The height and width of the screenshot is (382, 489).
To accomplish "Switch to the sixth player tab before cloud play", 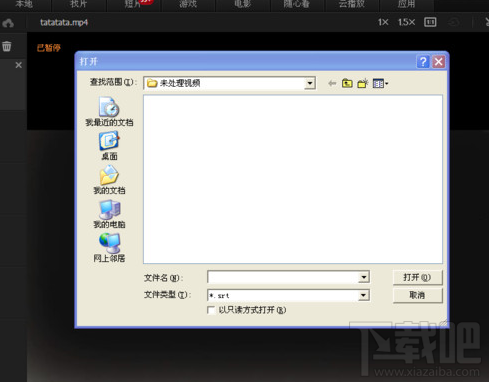I will [297, 4].
